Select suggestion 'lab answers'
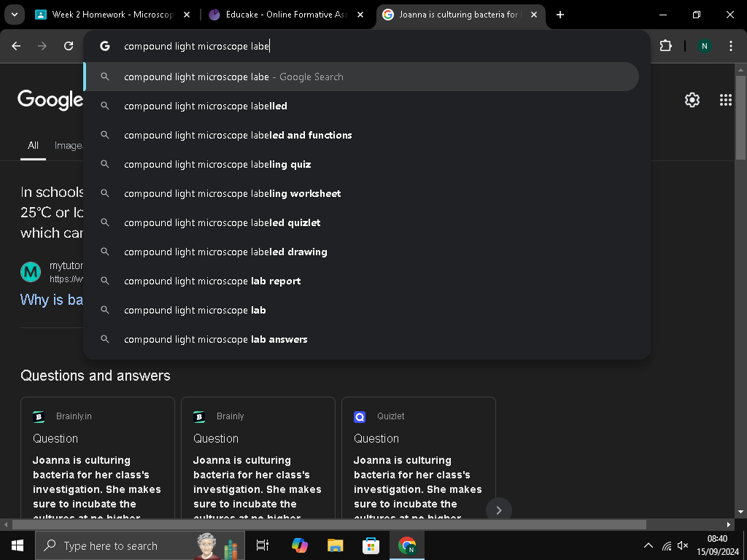 [x=362, y=339]
